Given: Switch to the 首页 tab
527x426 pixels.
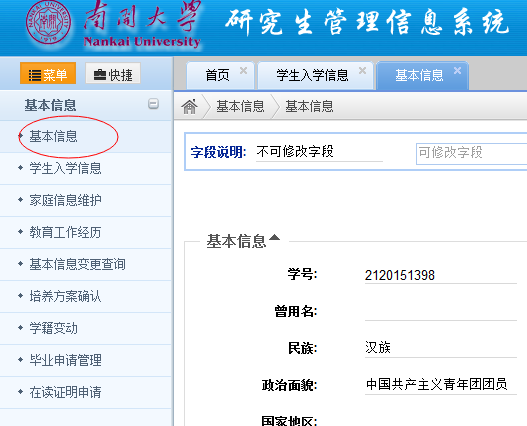Looking at the screenshot, I should pos(217,75).
